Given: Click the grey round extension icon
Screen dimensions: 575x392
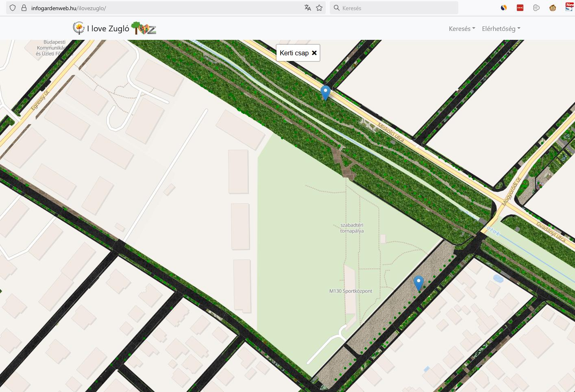Looking at the screenshot, I should coord(536,8).
